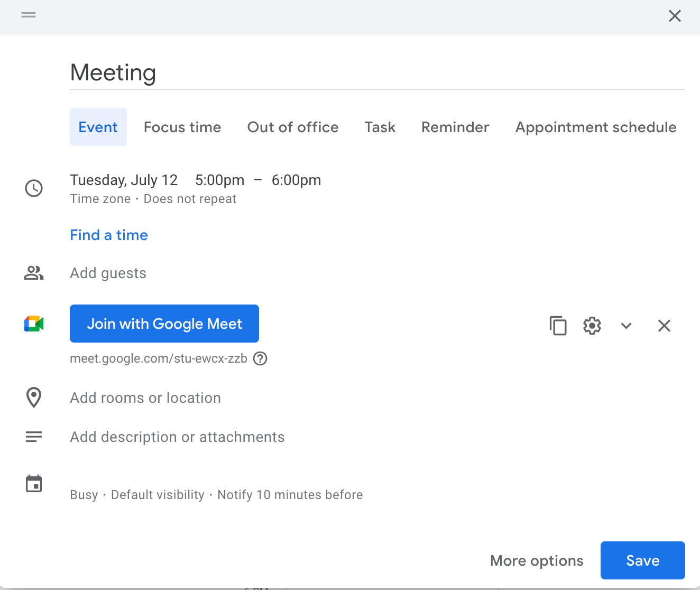The width and height of the screenshot is (700, 590).
Task: Switch to the Task tab
Action: [380, 127]
